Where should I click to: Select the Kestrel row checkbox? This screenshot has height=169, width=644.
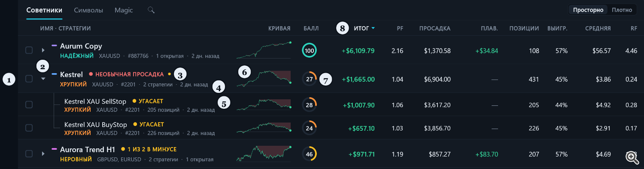[x=29, y=79]
